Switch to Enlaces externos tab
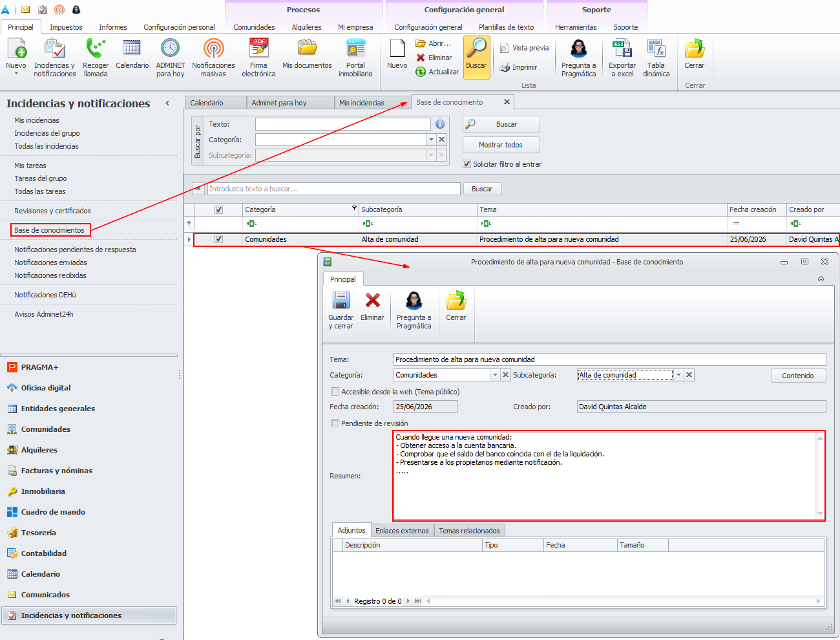Viewport: 840px width, 640px height. 402,531
